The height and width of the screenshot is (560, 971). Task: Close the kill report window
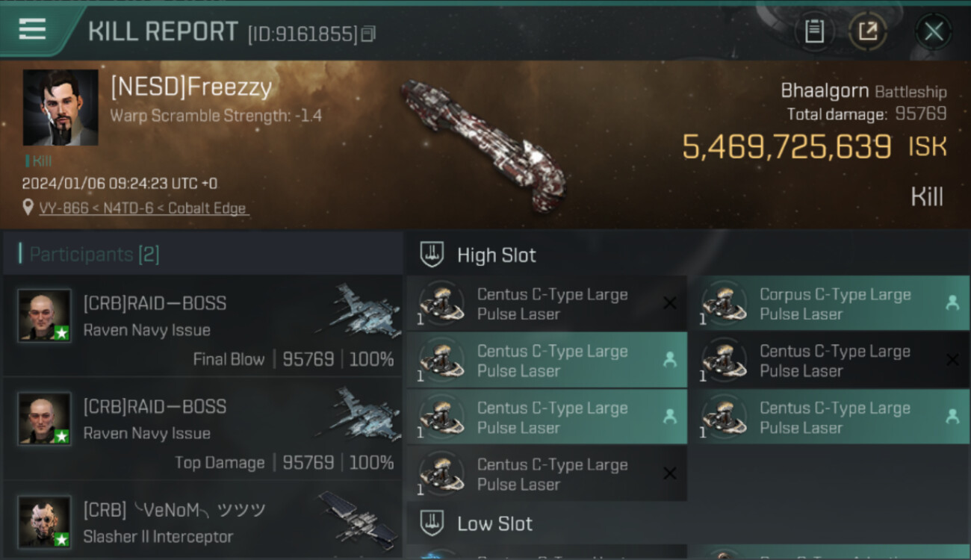934,31
